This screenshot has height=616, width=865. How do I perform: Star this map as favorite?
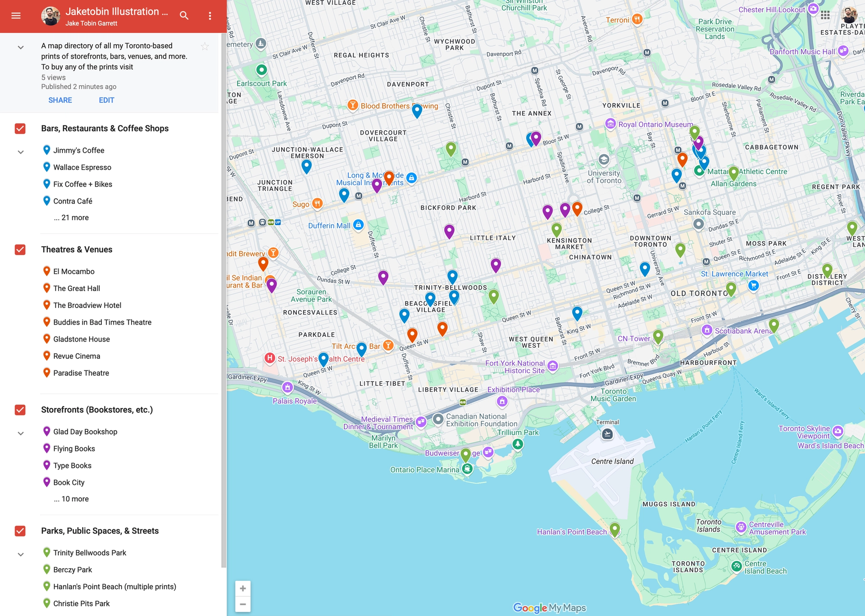(x=205, y=46)
